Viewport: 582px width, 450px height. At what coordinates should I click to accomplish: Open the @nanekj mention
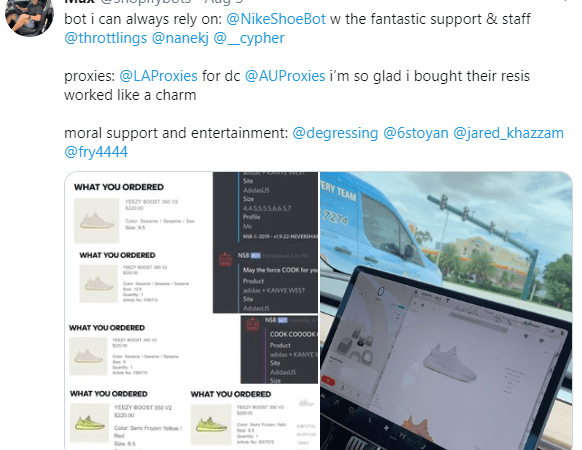tap(180, 38)
